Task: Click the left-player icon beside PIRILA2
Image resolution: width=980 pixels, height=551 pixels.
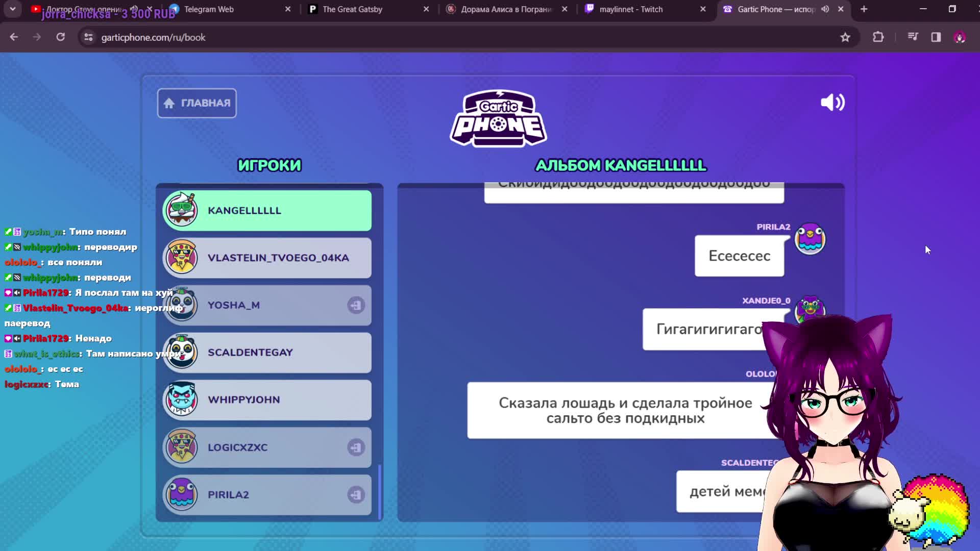Action: 356,495
